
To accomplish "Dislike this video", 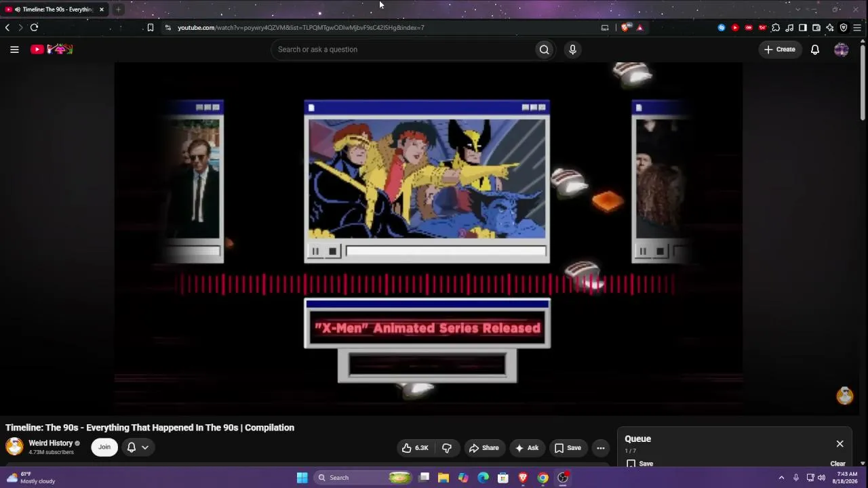I will tap(447, 448).
